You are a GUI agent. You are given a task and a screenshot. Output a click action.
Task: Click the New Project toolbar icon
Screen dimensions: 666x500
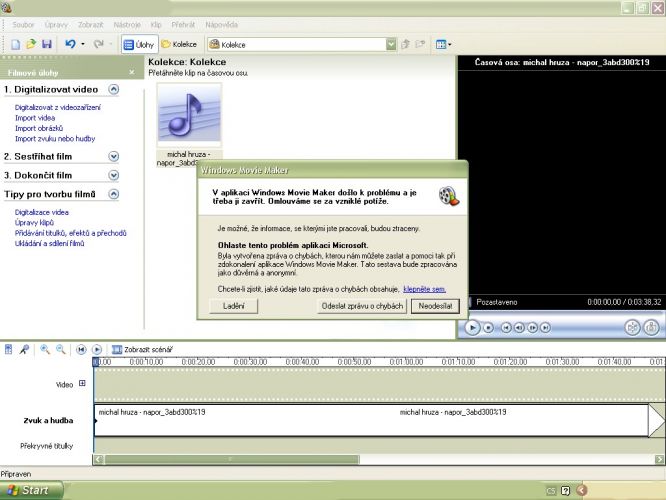(16, 44)
